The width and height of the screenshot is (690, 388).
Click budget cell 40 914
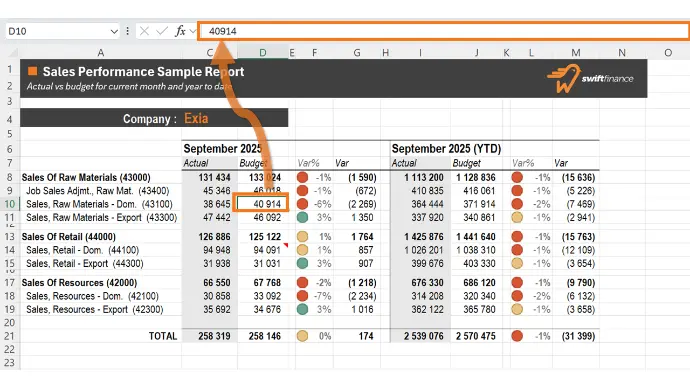point(262,204)
